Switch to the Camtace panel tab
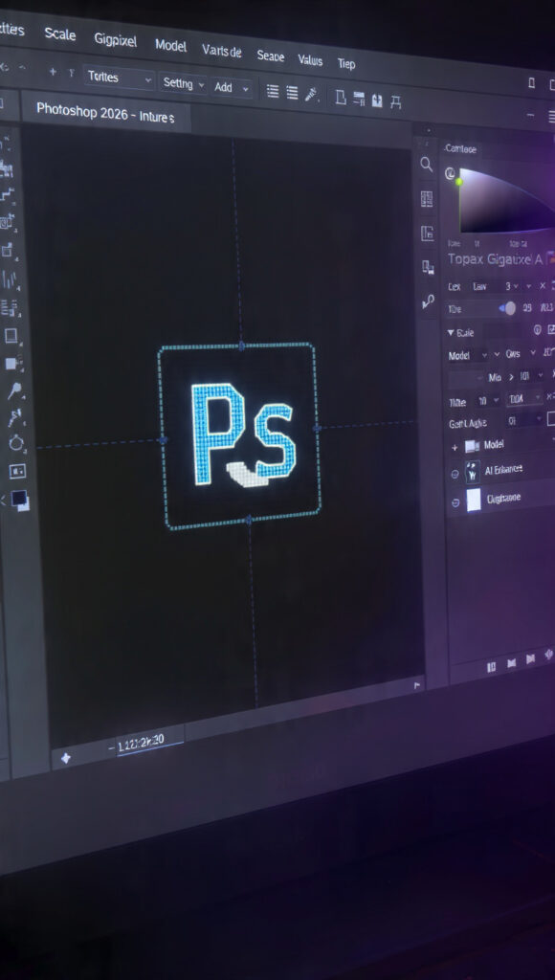 pyautogui.click(x=460, y=149)
